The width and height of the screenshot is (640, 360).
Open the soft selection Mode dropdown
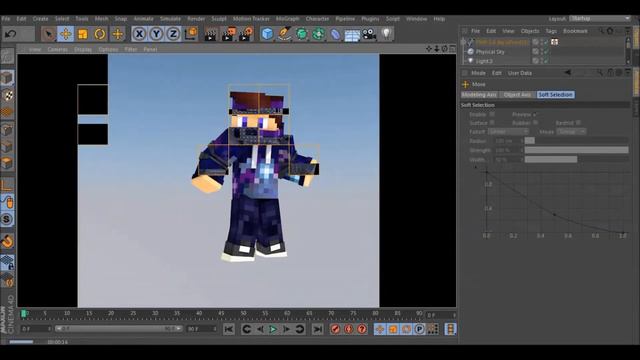point(571,132)
